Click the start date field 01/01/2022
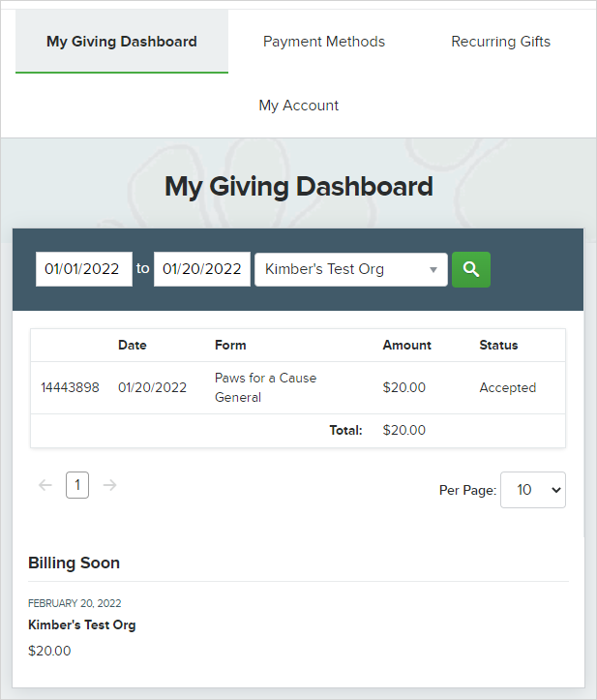 pyautogui.click(x=84, y=269)
